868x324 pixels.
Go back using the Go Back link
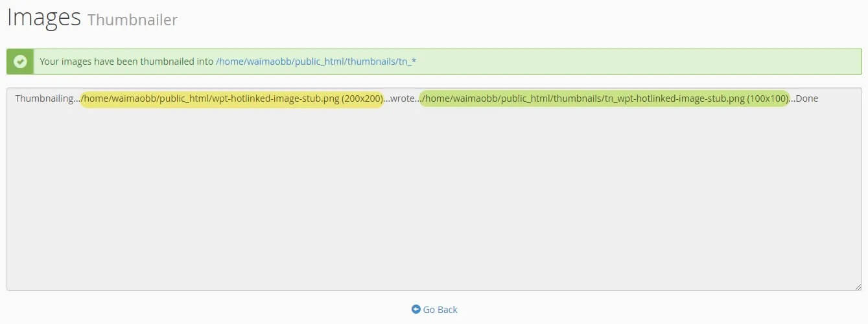click(x=440, y=310)
